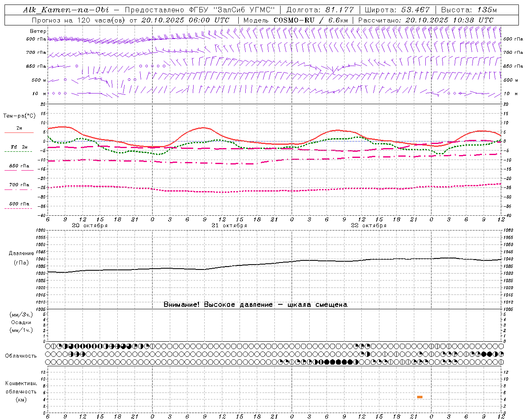This screenshot has width=525, height=420.
Task: Select the latitude value Широта: 53.467
Action: [x=397, y=10]
